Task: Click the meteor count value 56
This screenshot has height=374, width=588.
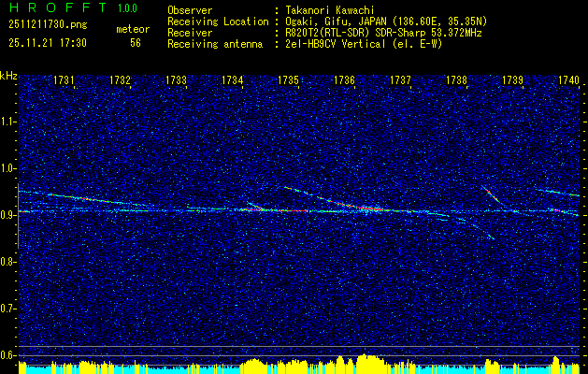Action: tap(136, 43)
